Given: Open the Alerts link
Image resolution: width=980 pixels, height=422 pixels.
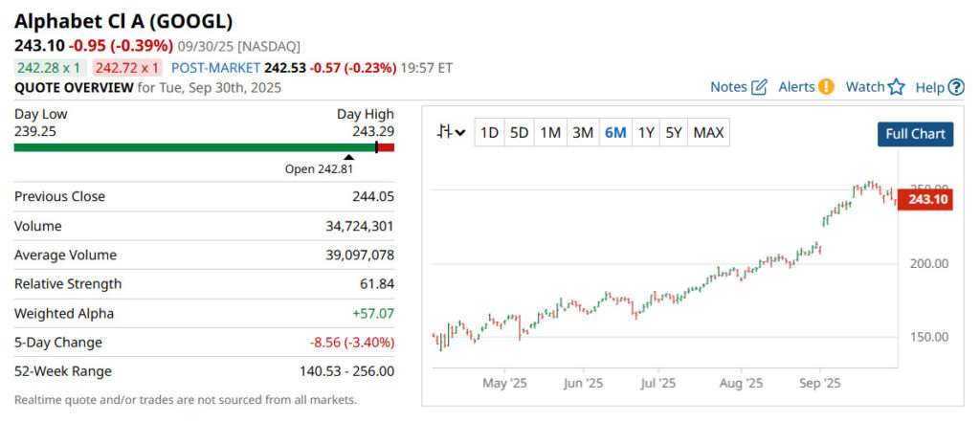Looking at the screenshot, I should (x=796, y=87).
